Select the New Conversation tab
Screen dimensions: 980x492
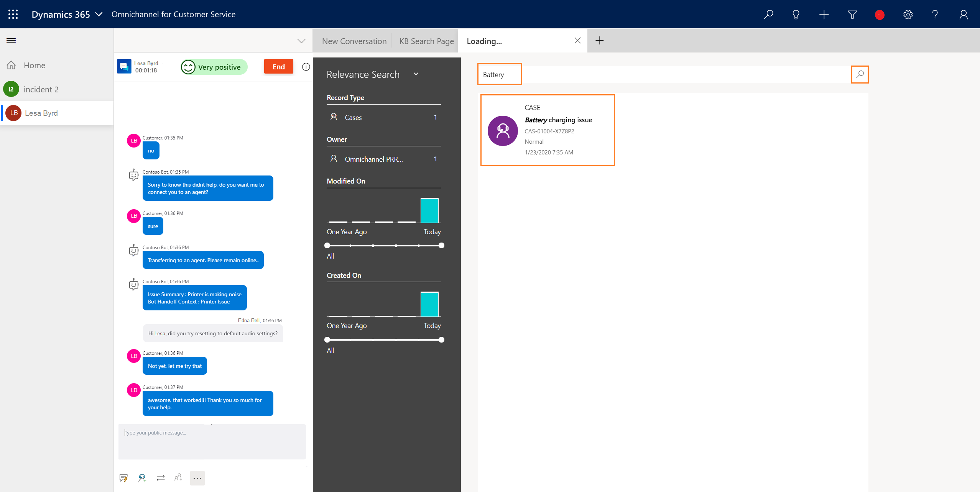[x=354, y=41]
